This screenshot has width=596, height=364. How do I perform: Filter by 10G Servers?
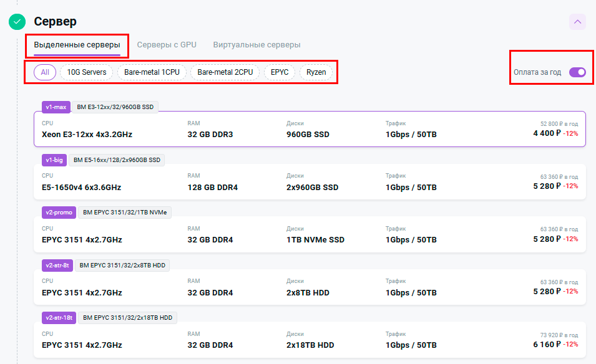86,72
